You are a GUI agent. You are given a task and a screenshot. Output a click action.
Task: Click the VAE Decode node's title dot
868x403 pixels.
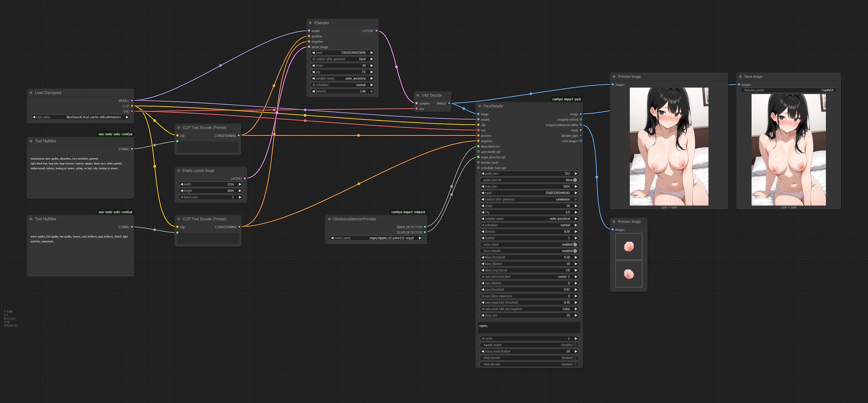[x=418, y=95]
